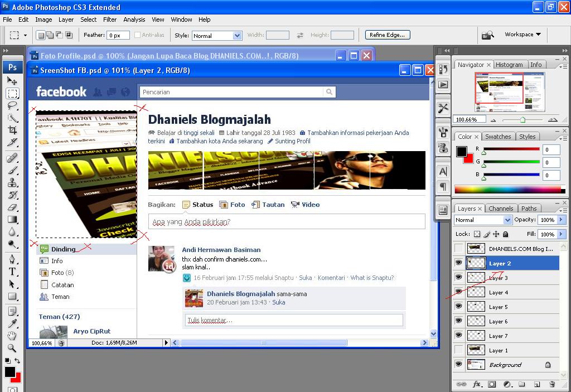Switch to the Channels tab

tap(501, 209)
